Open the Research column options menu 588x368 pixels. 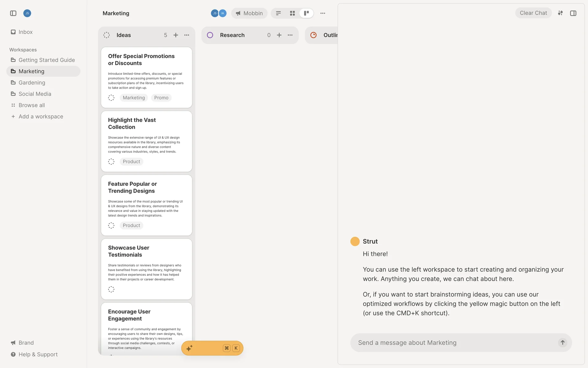(x=290, y=35)
